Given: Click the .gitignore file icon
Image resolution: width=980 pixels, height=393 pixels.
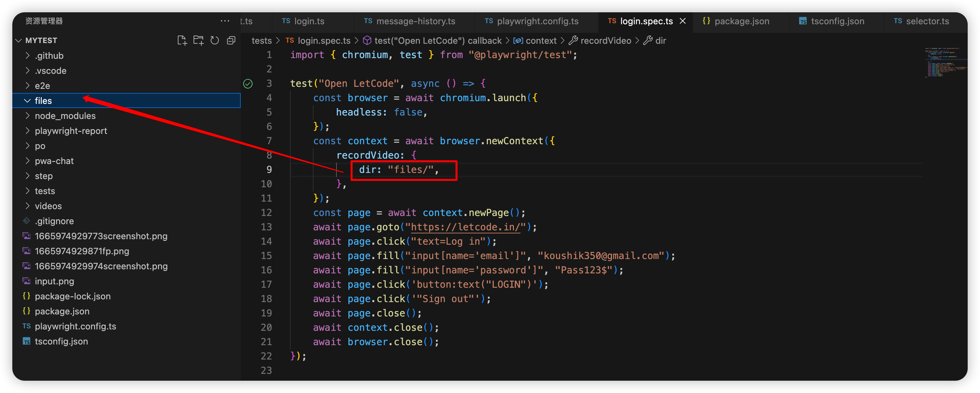Looking at the screenshot, I should coord(26,221).
